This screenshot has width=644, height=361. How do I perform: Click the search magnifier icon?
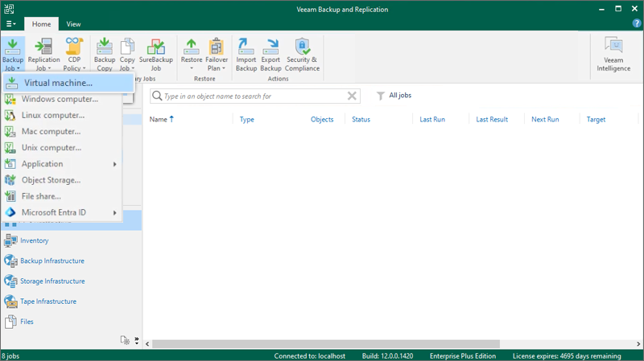click(157, 96)
